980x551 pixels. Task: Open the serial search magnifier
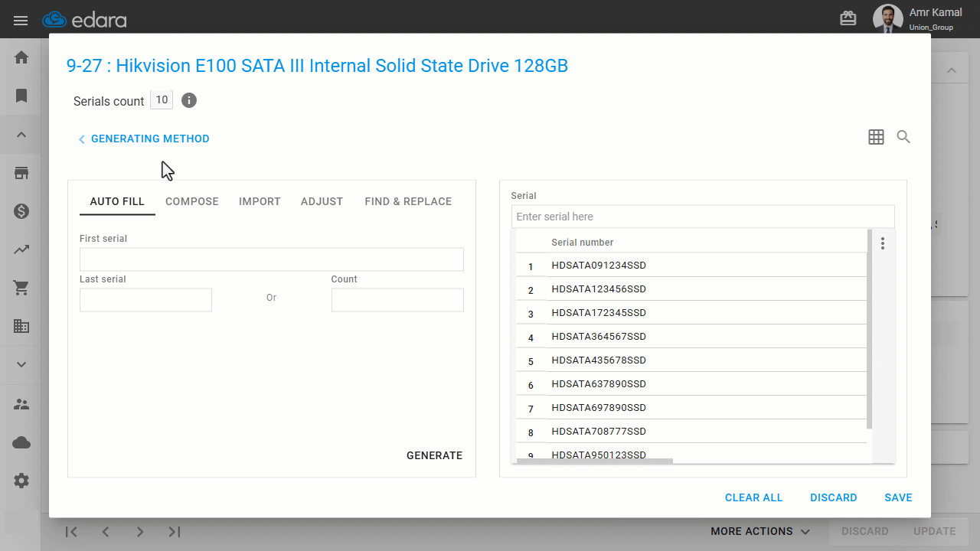click(x=903, y=137)
